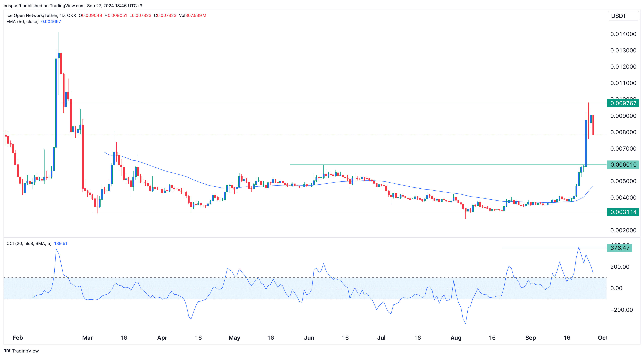Click the EMA value 0.004697
Image resolution: width=644 pixels, height=357 pixels.
tap(51, 22)
